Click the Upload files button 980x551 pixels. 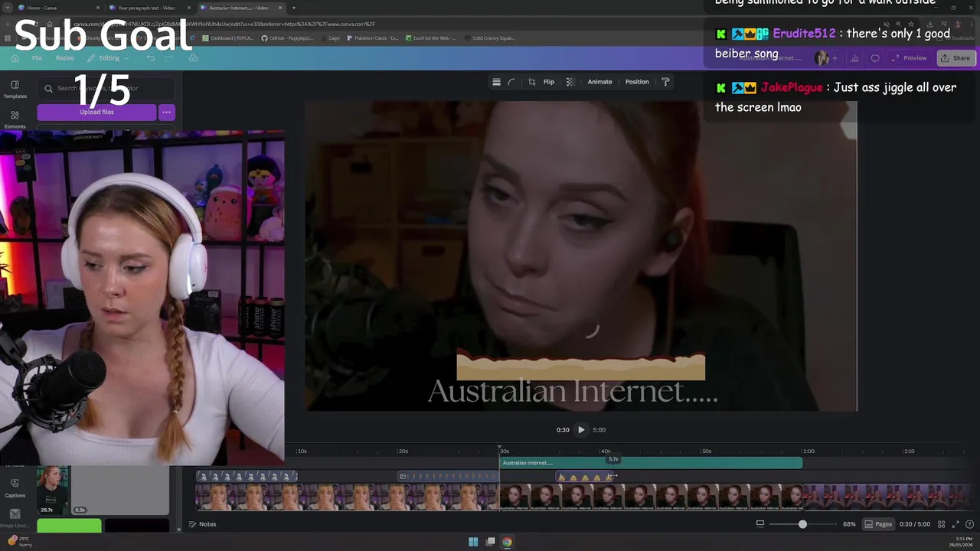96,112
